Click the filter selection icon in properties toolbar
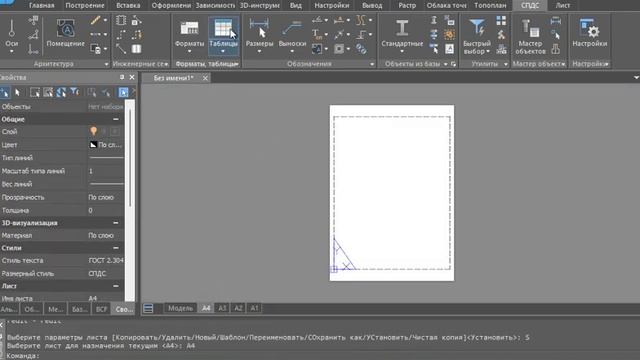 point(74,92)
